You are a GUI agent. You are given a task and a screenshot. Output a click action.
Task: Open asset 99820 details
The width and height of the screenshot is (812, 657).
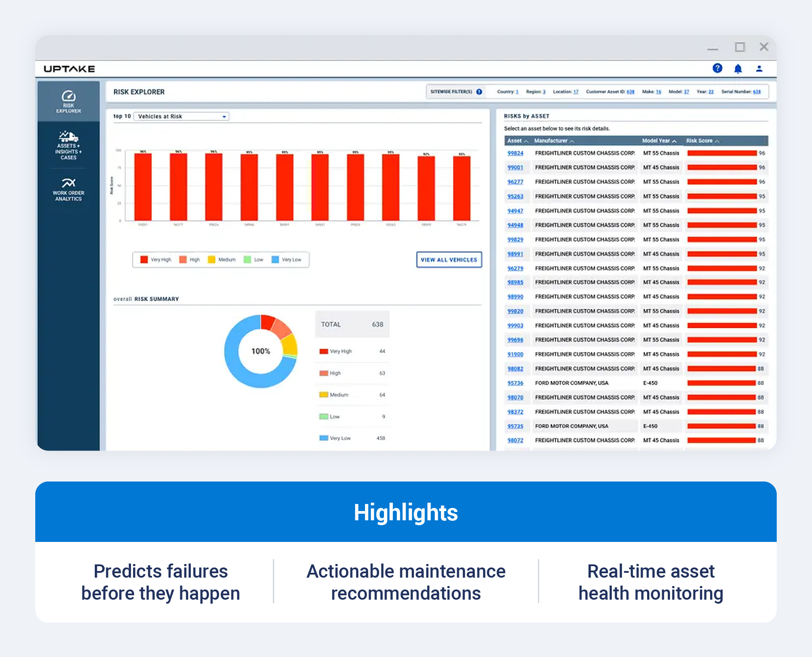click(515, 311)
